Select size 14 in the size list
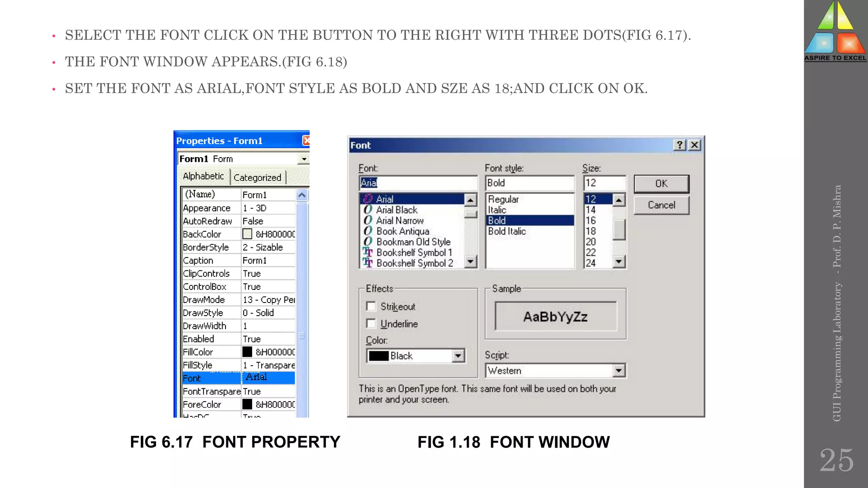This screenshot has height=488, width=868. pyautogui.click(x=598, y=210)
